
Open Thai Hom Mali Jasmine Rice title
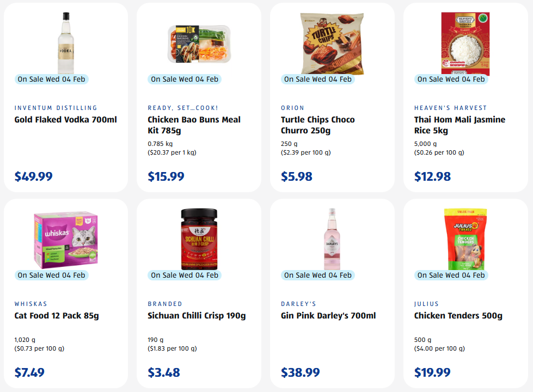coord(460,125)
